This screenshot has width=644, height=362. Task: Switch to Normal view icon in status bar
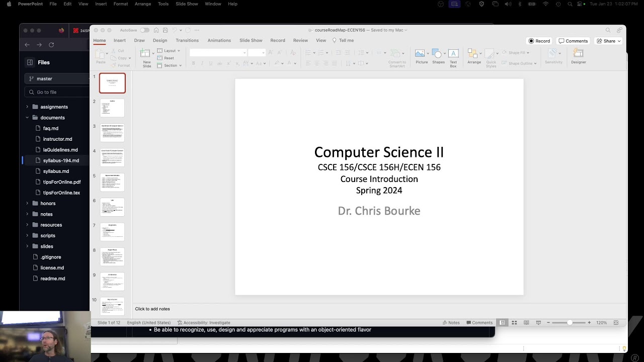coord(502,323)
